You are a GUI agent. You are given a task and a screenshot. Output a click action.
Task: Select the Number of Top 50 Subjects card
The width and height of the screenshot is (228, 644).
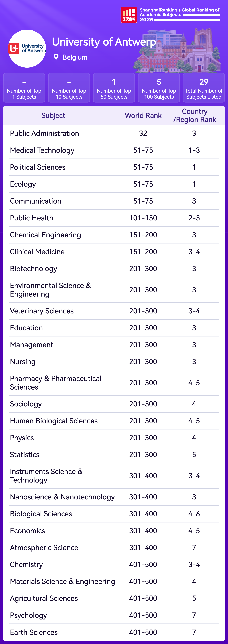click(114, 88)
